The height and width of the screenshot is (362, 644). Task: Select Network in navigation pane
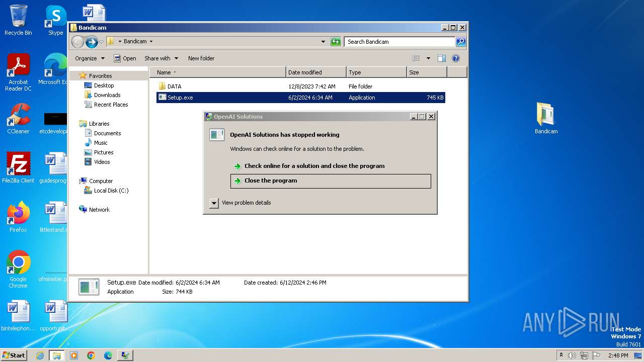[99, 210]
